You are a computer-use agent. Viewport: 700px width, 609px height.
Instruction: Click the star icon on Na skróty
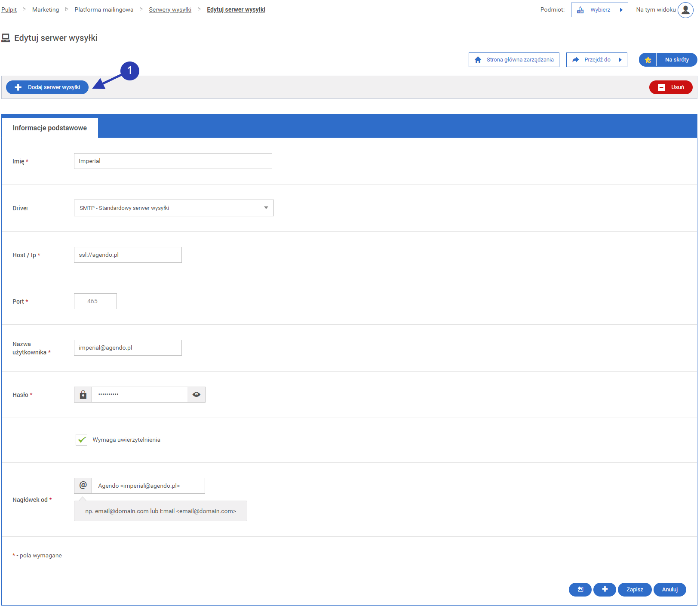(648, 60)
